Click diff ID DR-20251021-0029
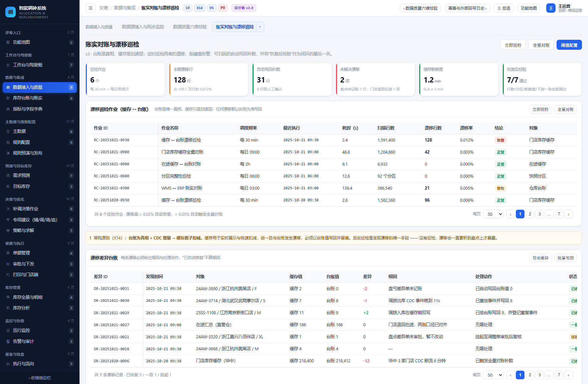The width and height of the screenshot is (588, 384). point(112,313)
